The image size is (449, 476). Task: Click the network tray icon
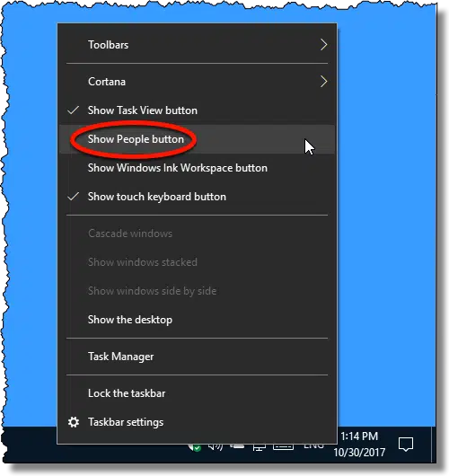[x=259, y=447]
